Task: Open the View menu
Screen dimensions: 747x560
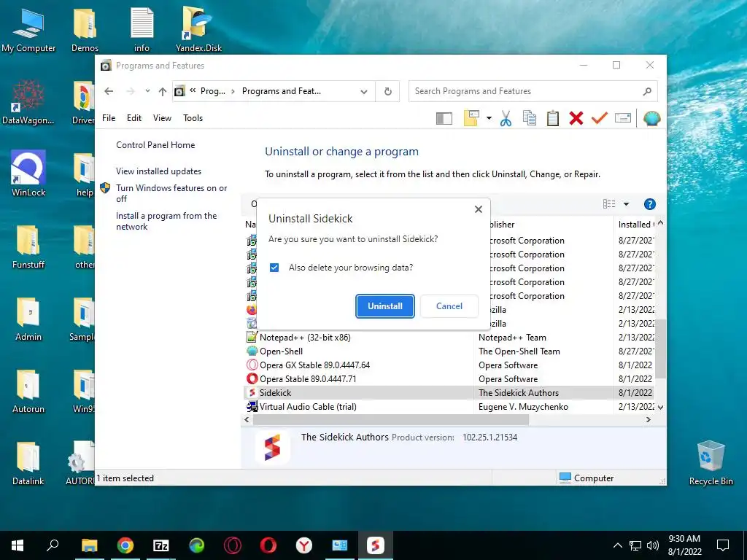Action: (162, 118)
